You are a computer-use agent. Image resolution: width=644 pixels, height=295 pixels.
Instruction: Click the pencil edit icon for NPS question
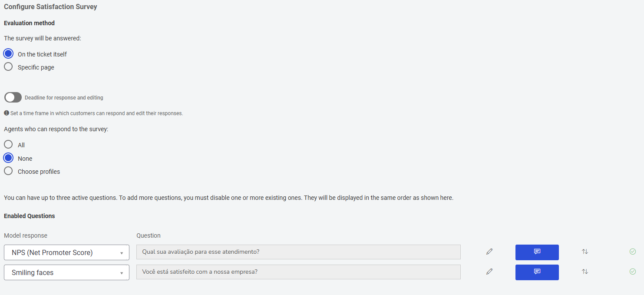point(489,252)
